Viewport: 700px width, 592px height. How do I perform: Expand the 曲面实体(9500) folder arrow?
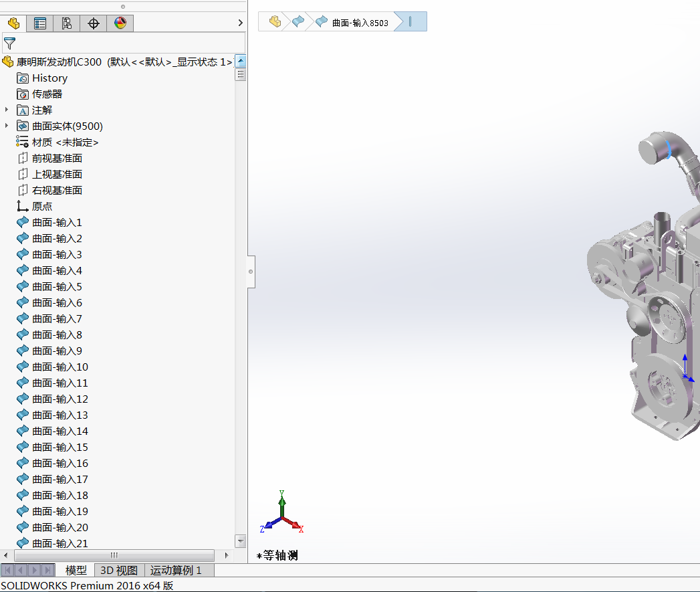(x=6, y=126)
